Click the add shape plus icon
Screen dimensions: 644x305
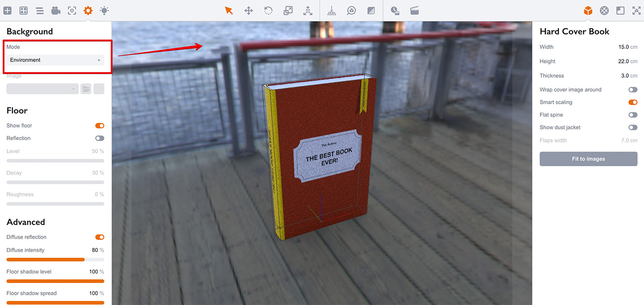point(8,10)
